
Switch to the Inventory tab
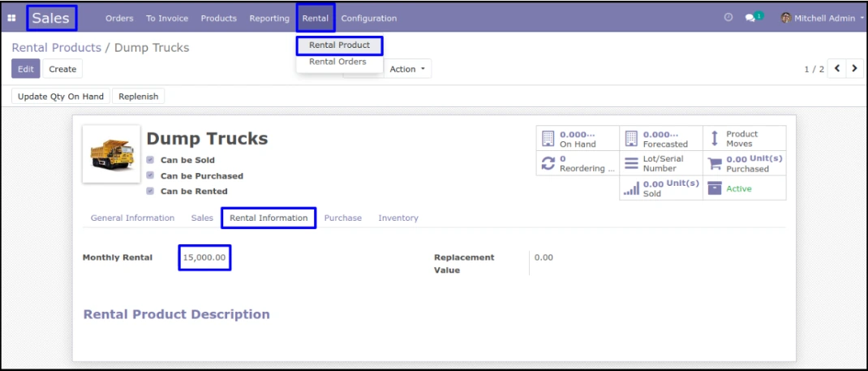tap(397, 218)
